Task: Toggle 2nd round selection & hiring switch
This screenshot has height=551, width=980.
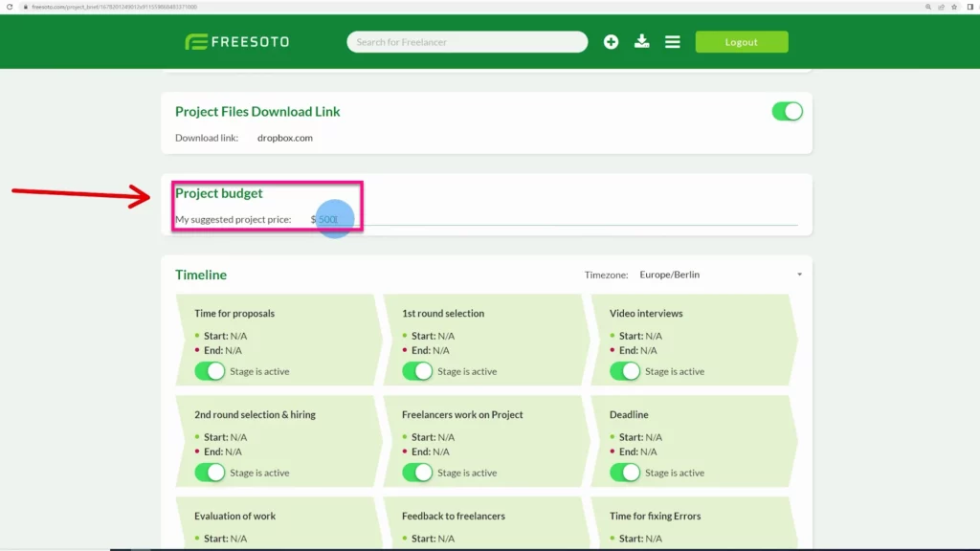Action: (210, 473)
